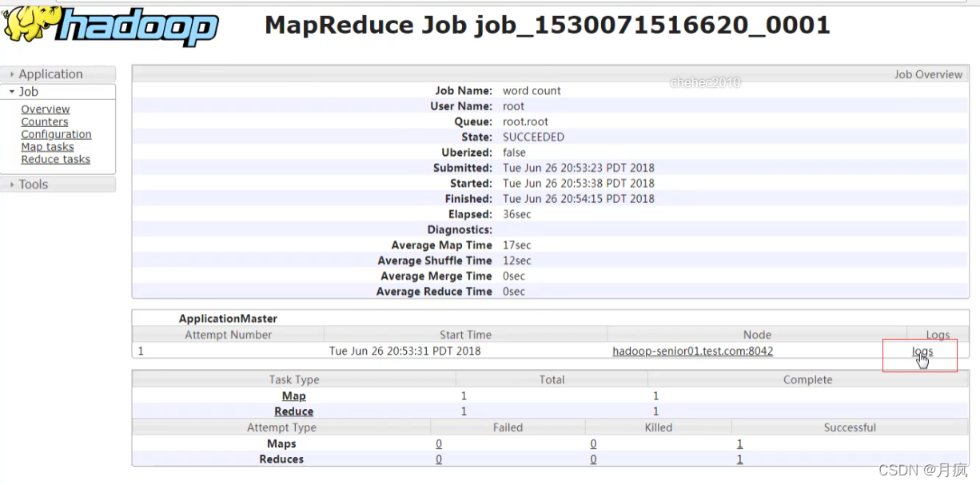Open ApplicationMaster logs link
Viewport: 980px width, 485px height.
tap(922, 351)
